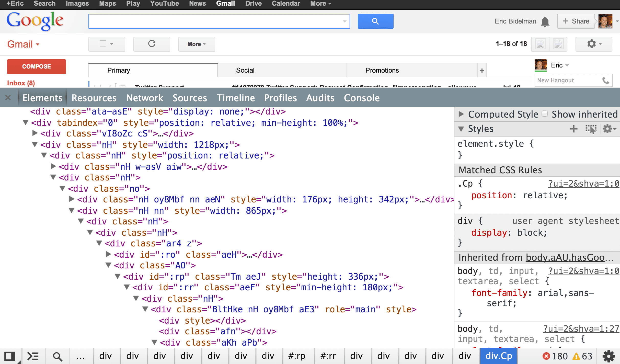Click the Elements panel tab
The width and height of the screenshot is (620, 364).
point(42,98)
